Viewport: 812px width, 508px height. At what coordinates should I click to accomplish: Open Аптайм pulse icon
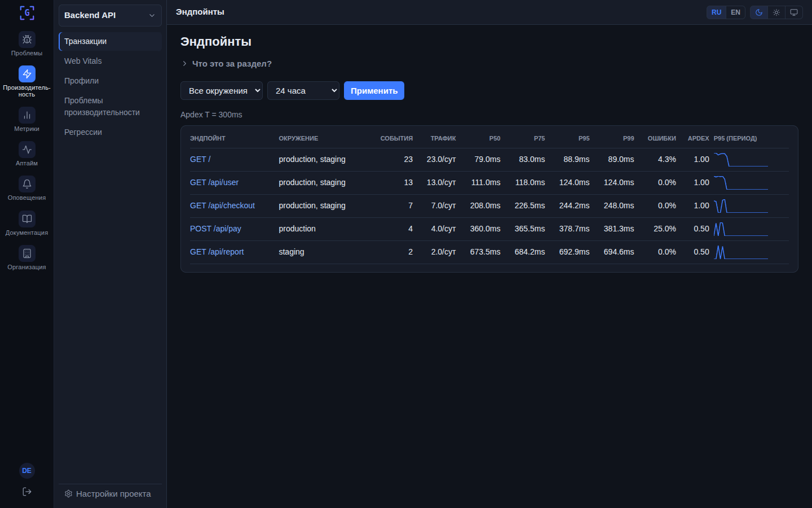(x=27, y=150)
